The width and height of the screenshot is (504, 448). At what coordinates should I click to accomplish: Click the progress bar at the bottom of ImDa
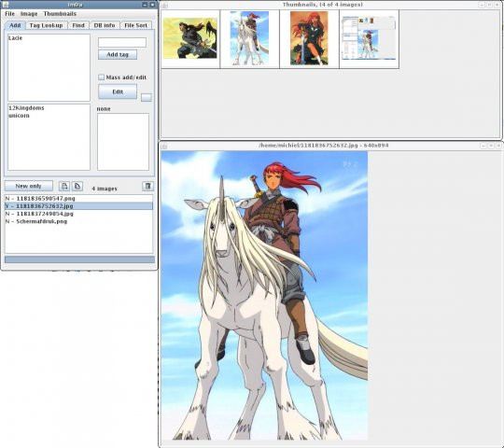click(79, 259)
